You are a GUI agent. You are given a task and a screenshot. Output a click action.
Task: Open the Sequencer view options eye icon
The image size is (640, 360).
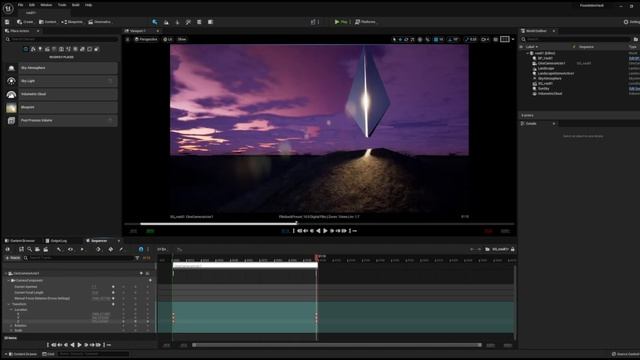70,249
